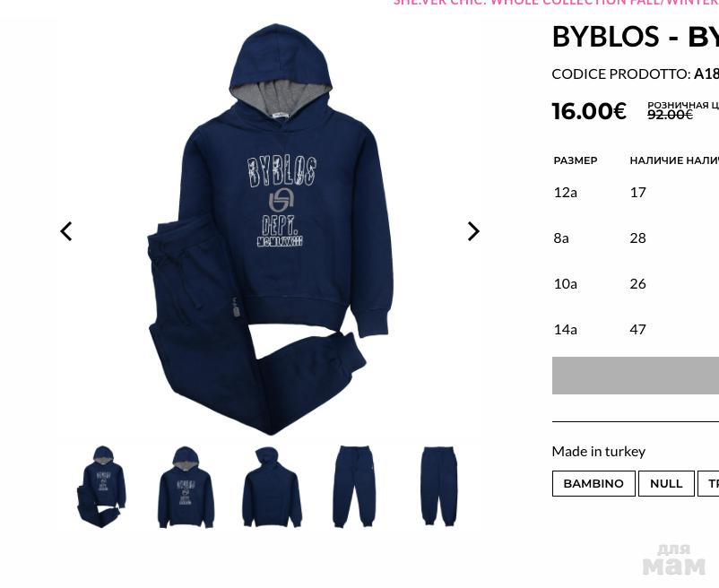Select size 12a row
The image size is (719, 588).
(x=636, y=192)
